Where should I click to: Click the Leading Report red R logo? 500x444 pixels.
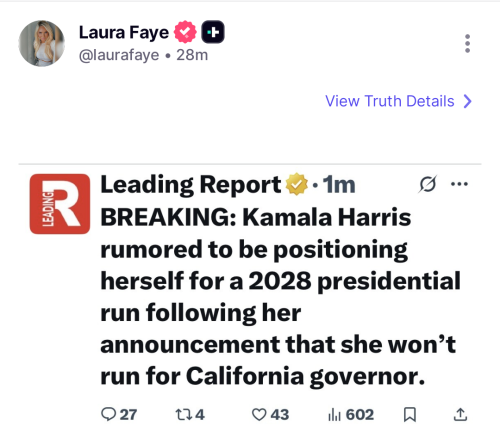click(x=60, y=204)
